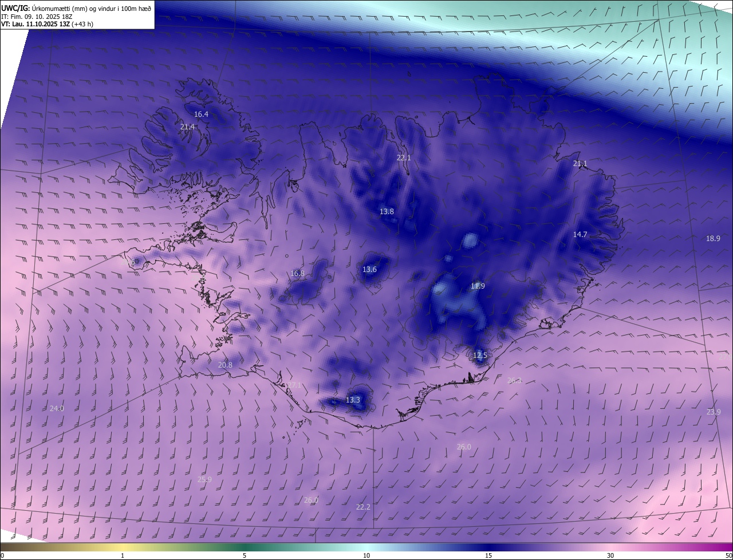The width and height of the screenshot is (733, 560).
Task: Click the 13.8 value on the map
Action: click(x=387, y=212)
